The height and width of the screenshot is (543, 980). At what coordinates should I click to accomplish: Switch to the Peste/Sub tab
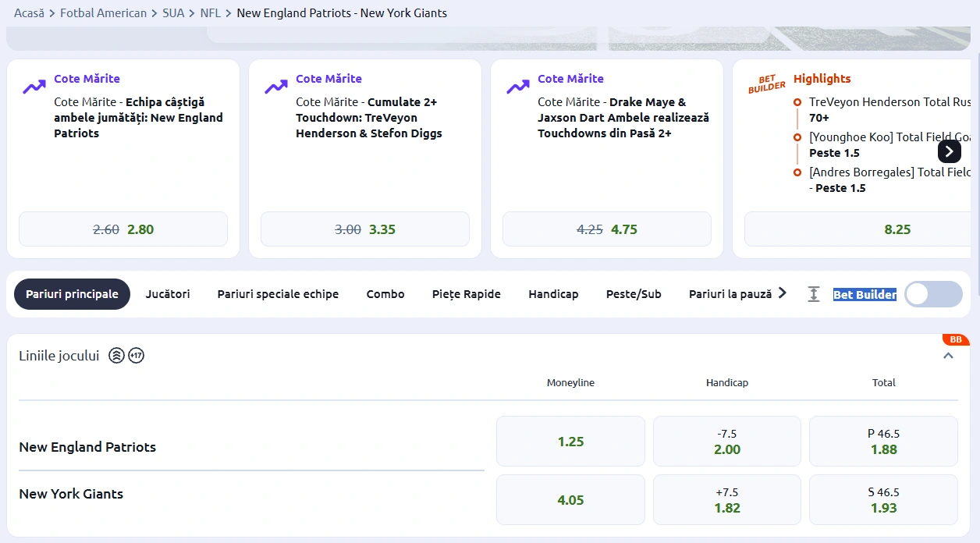click(x=634, y=294)
